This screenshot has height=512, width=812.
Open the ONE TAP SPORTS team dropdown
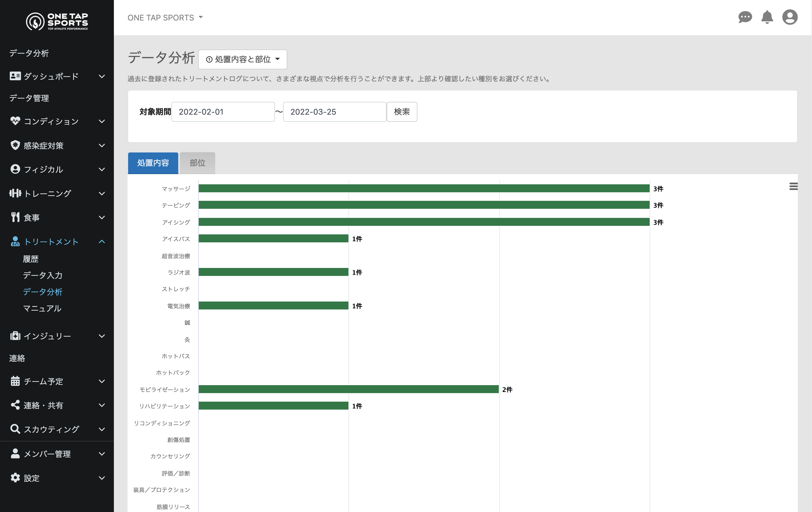click(165, 18)
